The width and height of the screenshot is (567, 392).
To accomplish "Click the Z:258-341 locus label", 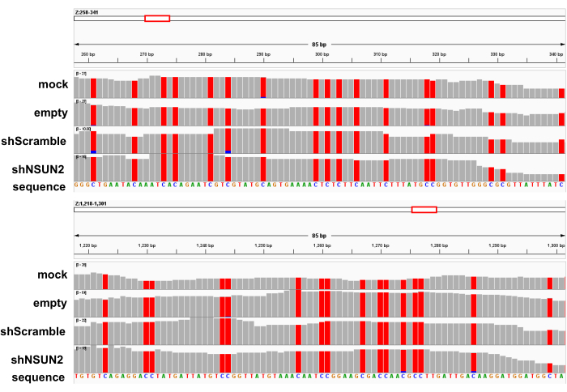I will 87,12.
